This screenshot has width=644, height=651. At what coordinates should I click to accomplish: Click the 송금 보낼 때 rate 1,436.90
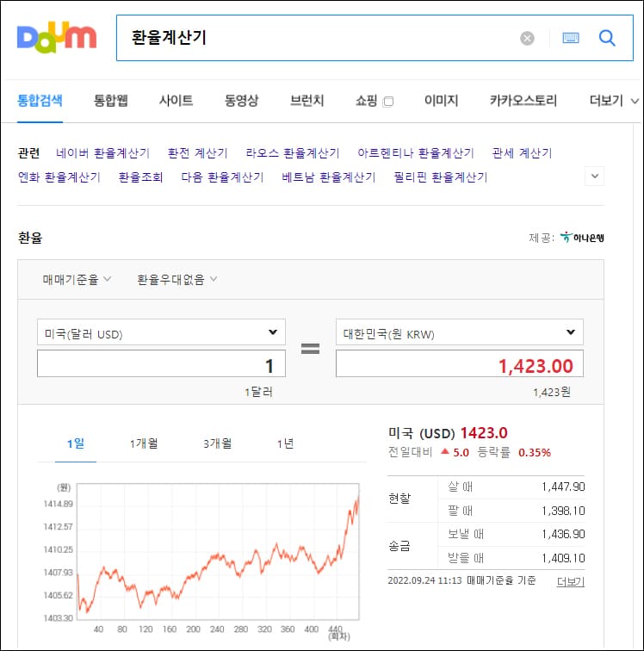pos(563,534)
